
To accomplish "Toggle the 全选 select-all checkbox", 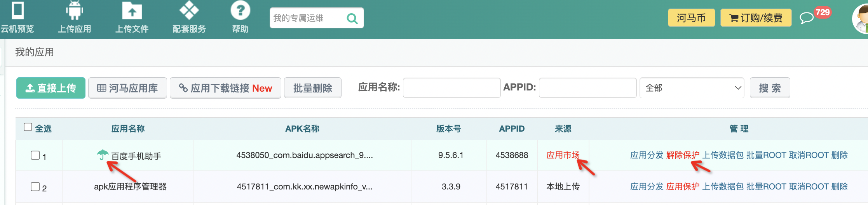I will click(28, 127).
